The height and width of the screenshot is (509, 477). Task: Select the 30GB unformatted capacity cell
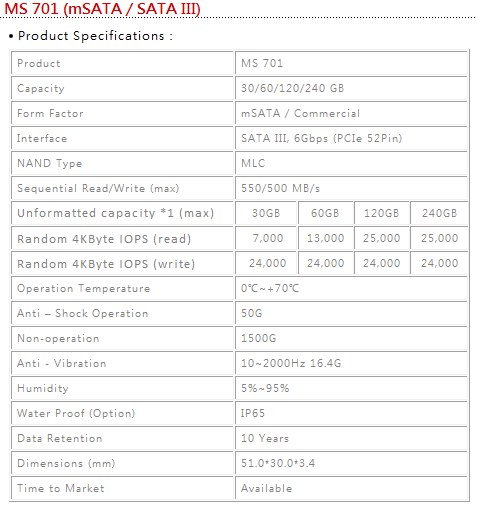pos(266,213)
